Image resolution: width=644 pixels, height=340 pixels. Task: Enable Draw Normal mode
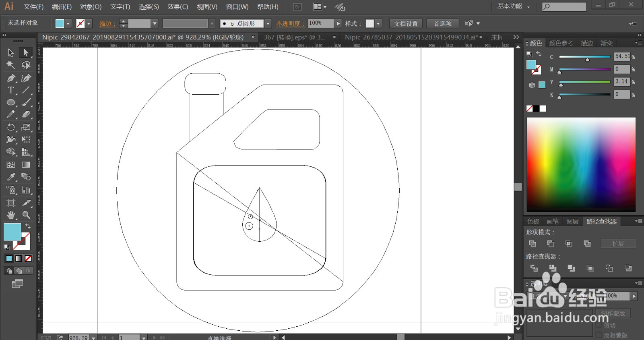click(x=9, y=271)
